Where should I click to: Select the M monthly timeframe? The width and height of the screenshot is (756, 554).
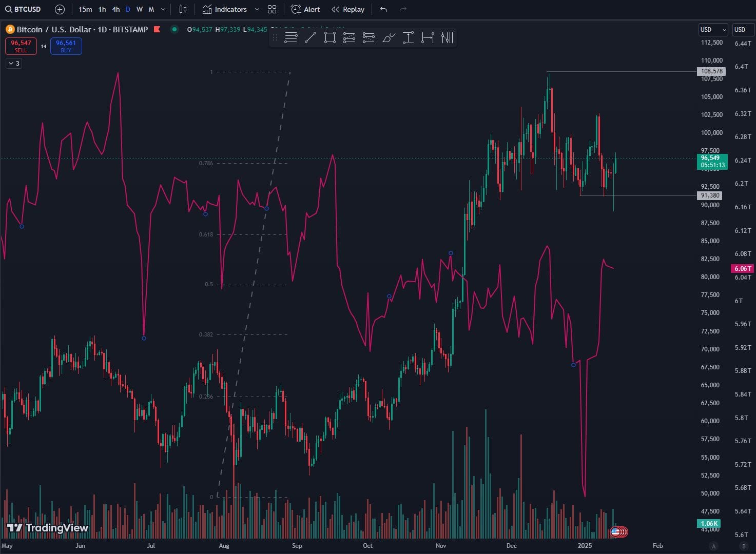tap(151, 9)
